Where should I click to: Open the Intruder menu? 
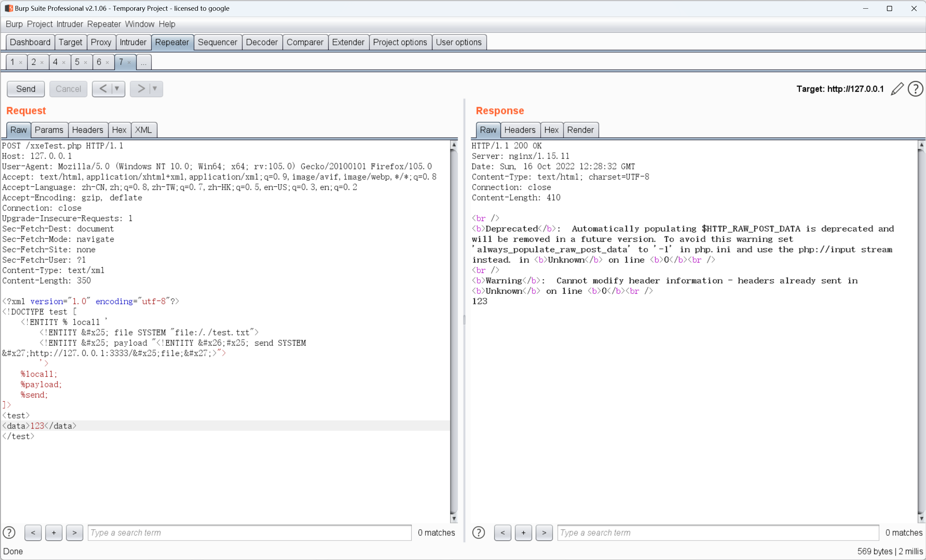click(x=70, y=24)
